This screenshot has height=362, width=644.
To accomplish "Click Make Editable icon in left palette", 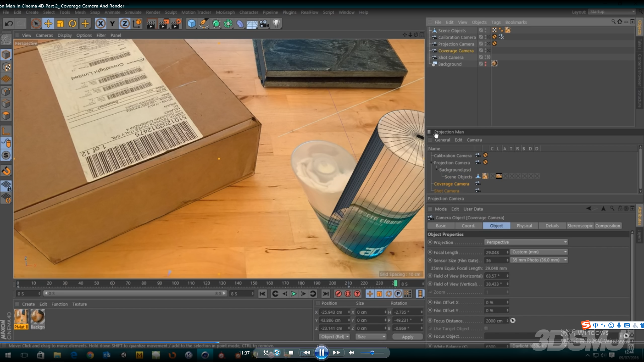I will (x=6, y=39).
